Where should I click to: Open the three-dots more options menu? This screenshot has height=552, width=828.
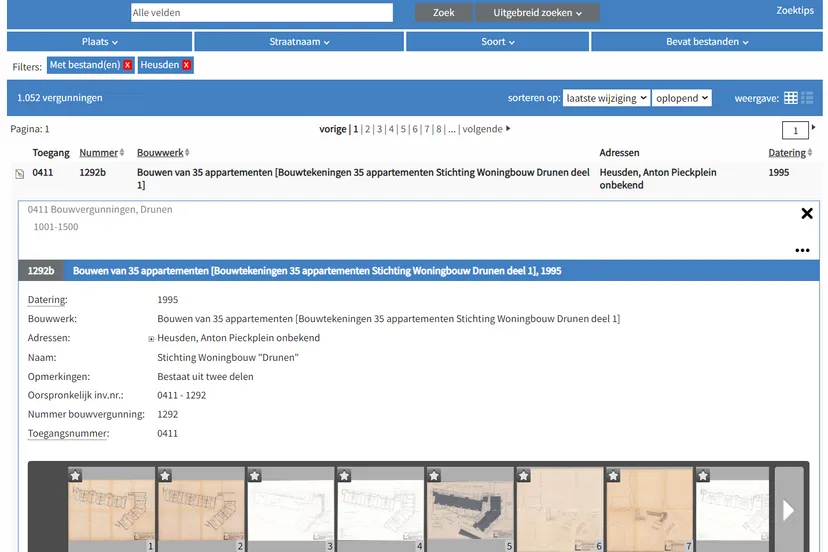click(802, 250)
